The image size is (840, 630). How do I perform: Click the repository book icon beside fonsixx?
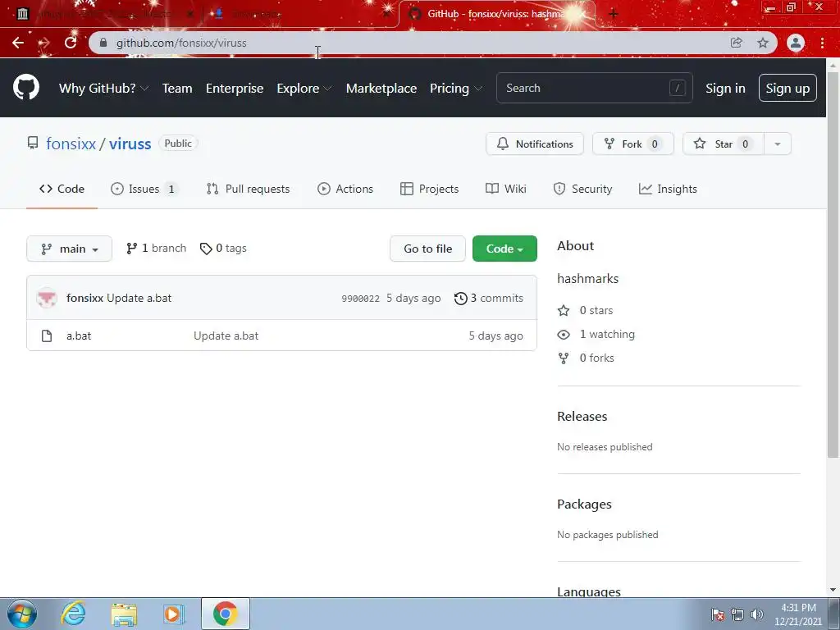click(x=33, y=143)
